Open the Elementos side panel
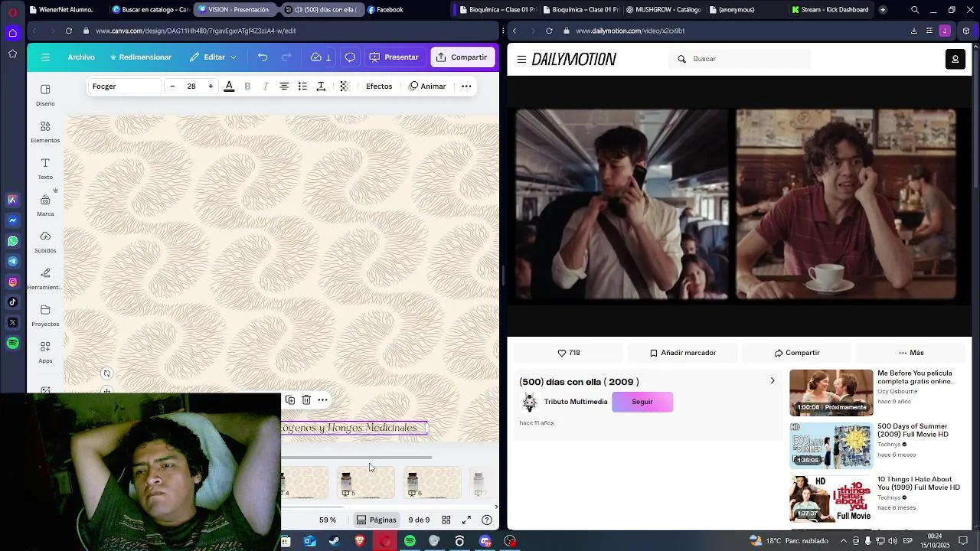 (x=45, y=132)
